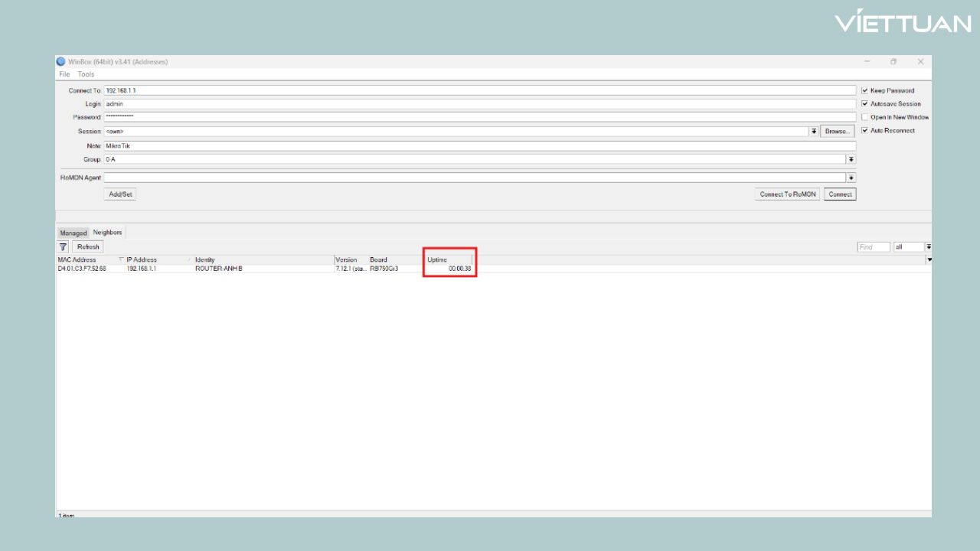Open the 'all' filter dropdown near Find

coord(928,247)
